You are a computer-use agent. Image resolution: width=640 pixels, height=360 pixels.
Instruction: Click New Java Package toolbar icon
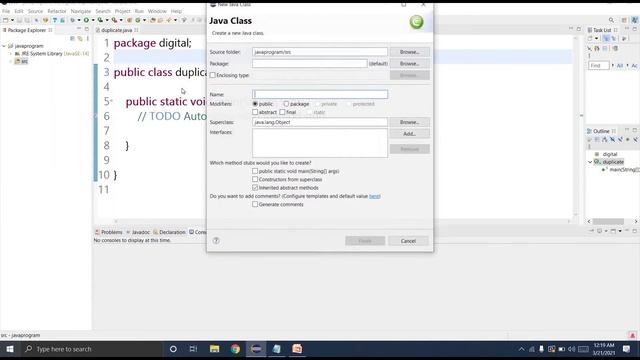130,20
